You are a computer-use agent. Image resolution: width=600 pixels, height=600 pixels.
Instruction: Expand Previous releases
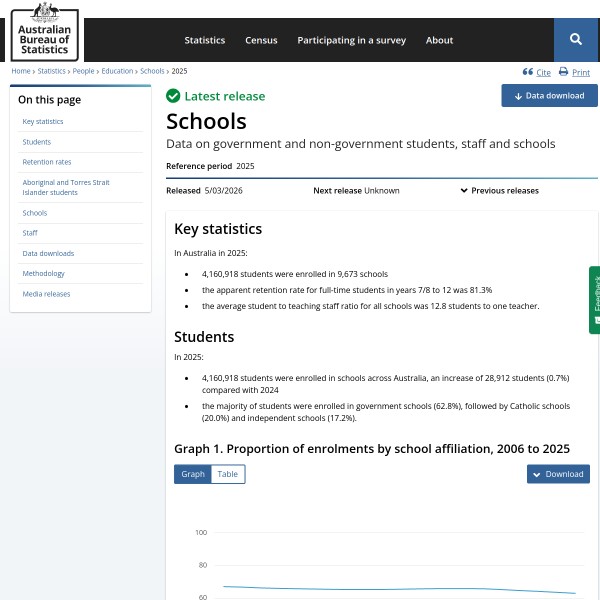point(499,190)
